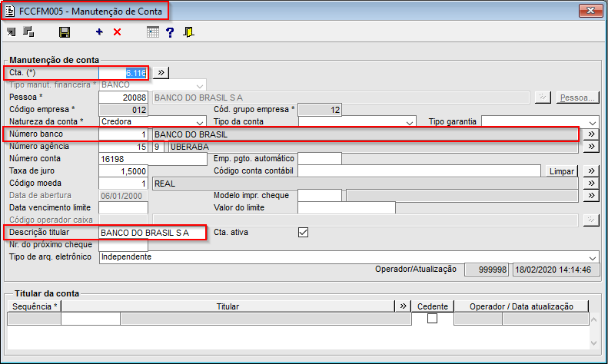Click the Descrição titular field

152,233
